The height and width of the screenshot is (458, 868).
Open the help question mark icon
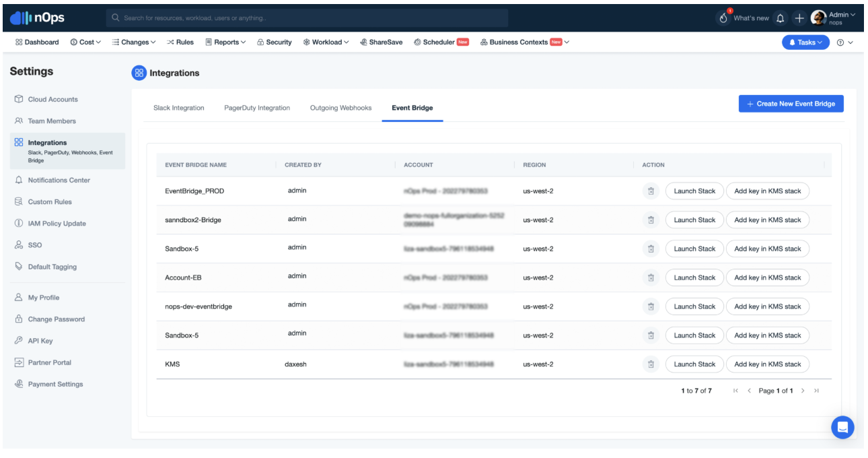(x=840, y=42)
